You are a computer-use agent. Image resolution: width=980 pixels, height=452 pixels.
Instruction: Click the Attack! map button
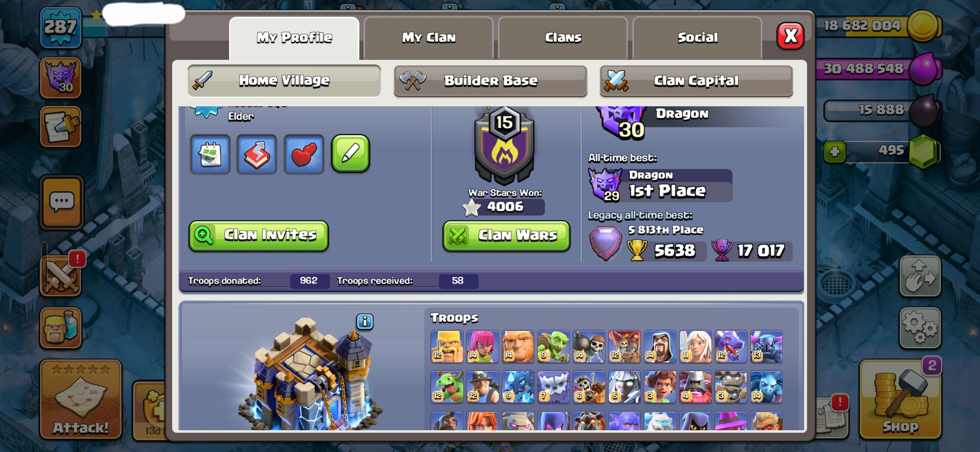(81, 399)
